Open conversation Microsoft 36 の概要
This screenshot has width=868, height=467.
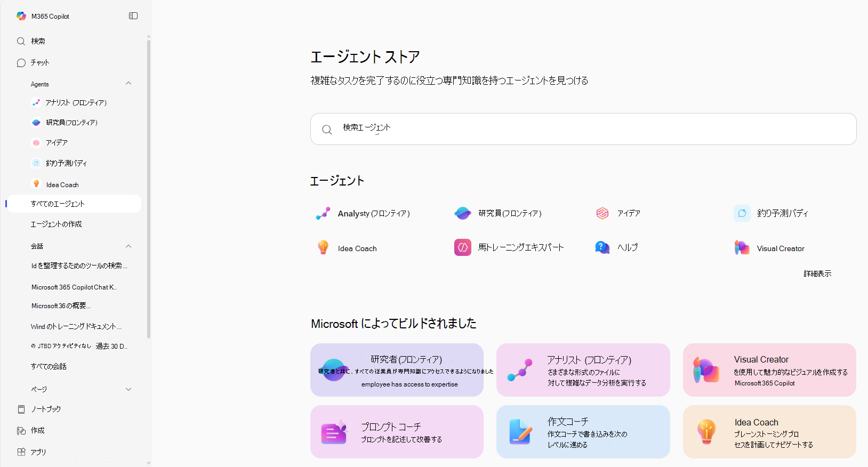[61, 306]
